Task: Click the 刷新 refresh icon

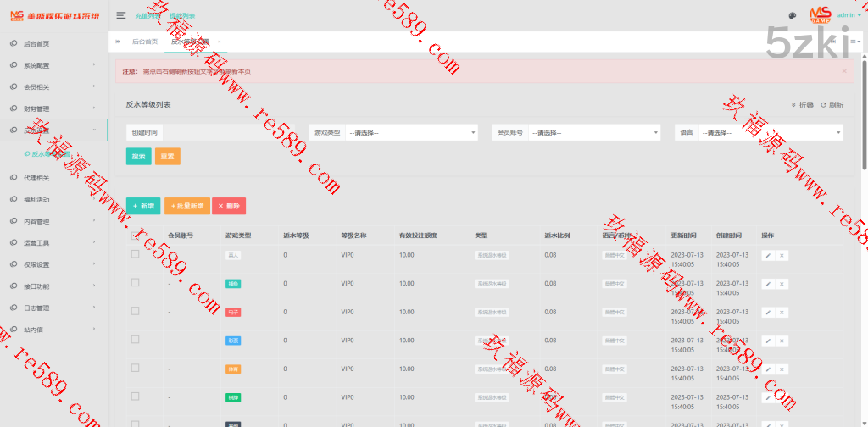Action: tap(822, 105)
